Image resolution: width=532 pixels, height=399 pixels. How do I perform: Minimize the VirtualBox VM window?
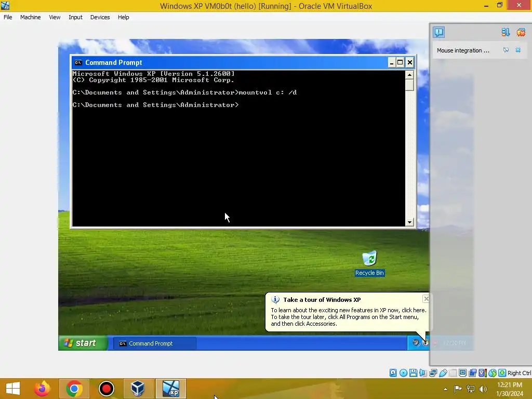click(486, 5)
